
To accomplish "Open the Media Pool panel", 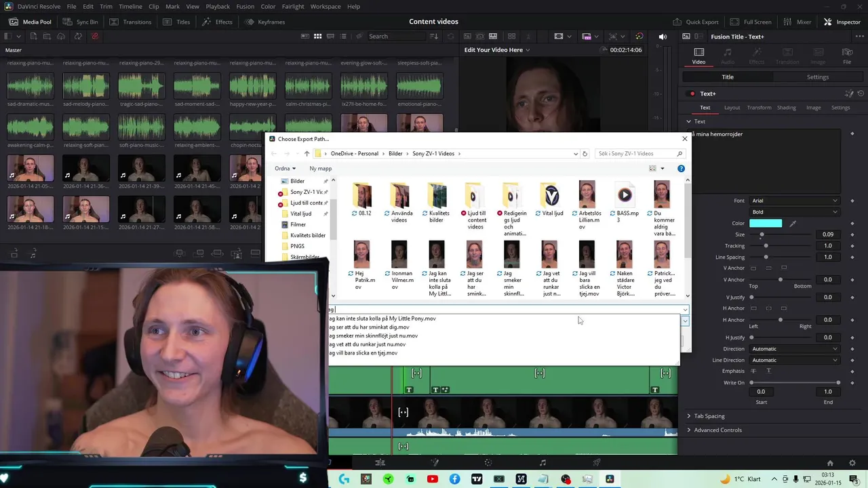I will pyautogui.click(x=31, y=22).
